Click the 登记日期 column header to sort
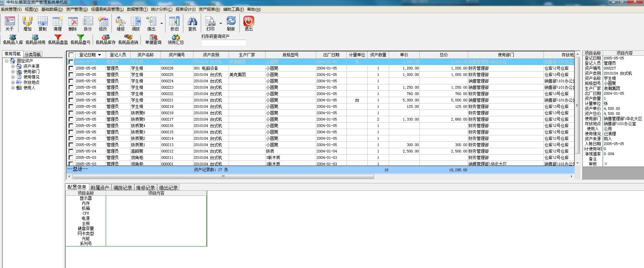 tap(87, 55)
